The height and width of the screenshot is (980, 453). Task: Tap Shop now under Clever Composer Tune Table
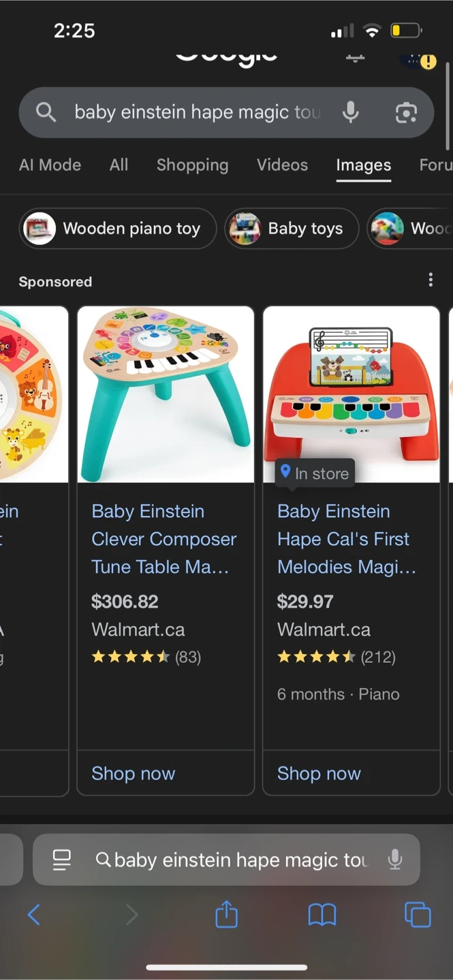pos(134,773)
